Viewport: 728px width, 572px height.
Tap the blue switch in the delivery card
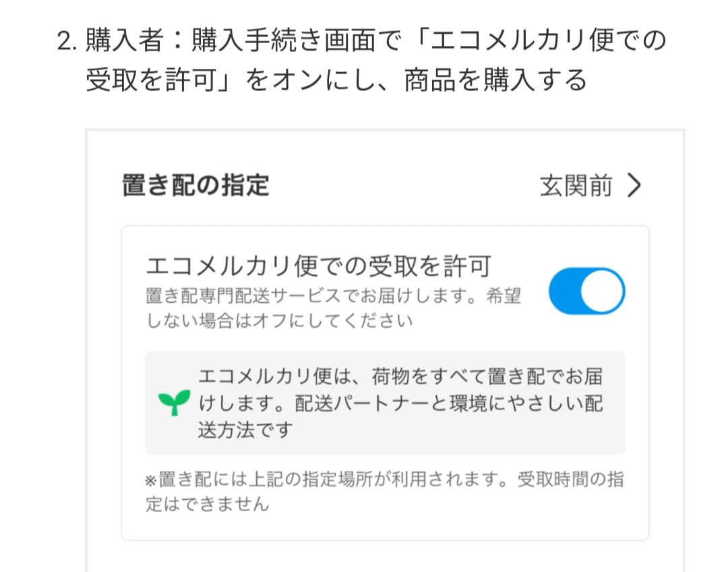[x=587, y=290]
